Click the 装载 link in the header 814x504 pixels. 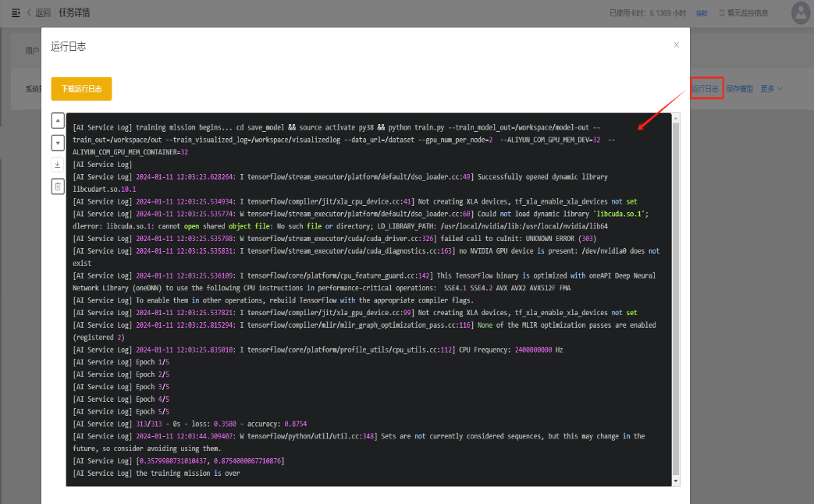[702, 13]
